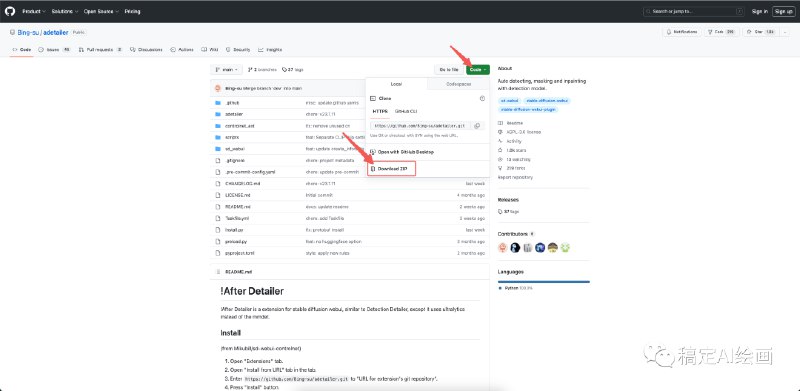View the 2 branches link
The width and height of the screenshot is (800, 391).
(x=262, y=69)
